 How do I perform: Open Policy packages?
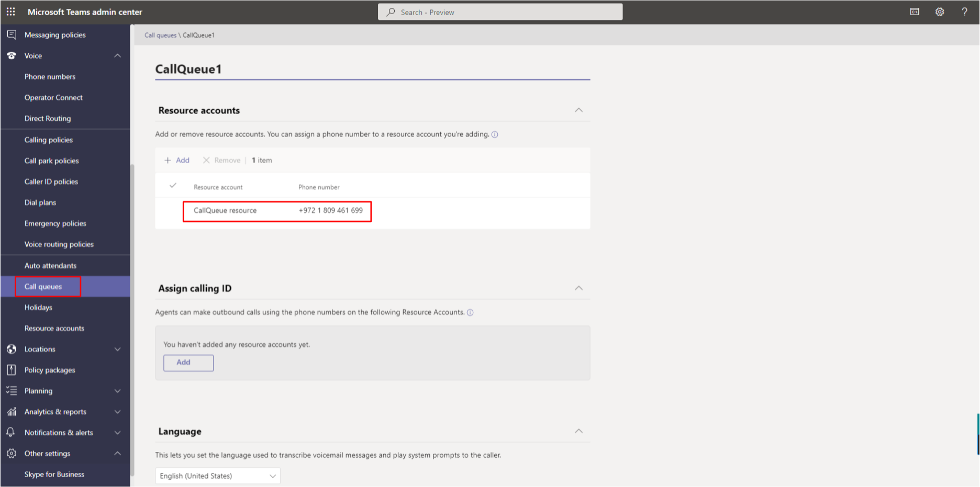point(50,370)
